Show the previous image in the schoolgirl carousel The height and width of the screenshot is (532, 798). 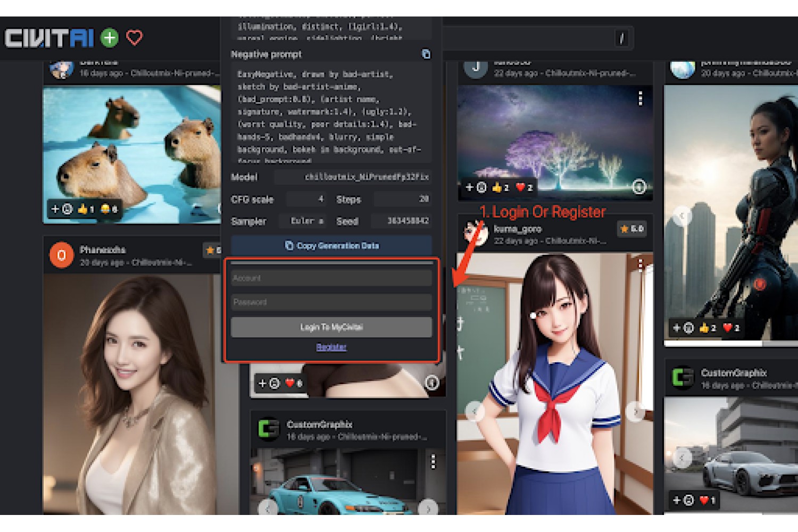click(x=475, y=411)
